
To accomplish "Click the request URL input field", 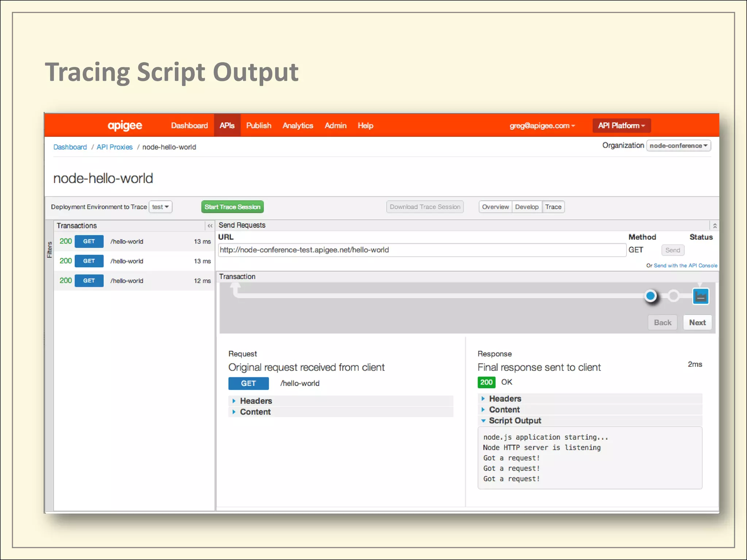I will (422, 250).
